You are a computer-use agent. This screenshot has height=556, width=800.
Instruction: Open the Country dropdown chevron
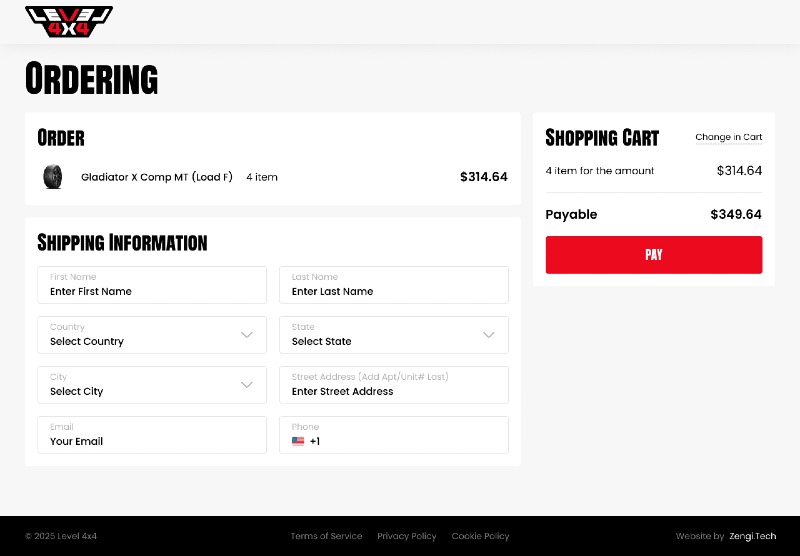coord(247,335)
